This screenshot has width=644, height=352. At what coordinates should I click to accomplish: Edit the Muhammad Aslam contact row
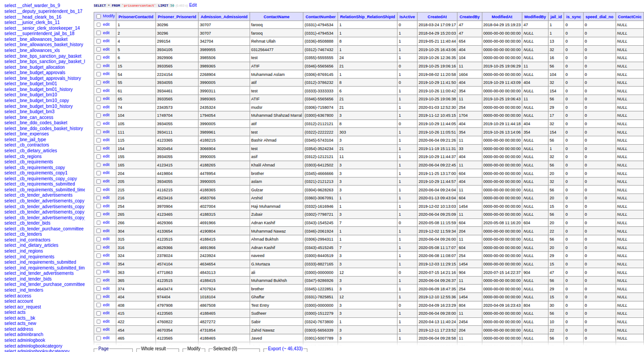click(x=106, y=74)
